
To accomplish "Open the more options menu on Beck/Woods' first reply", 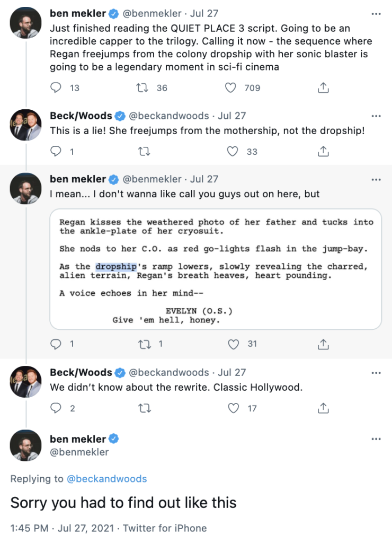I will 376,116.
